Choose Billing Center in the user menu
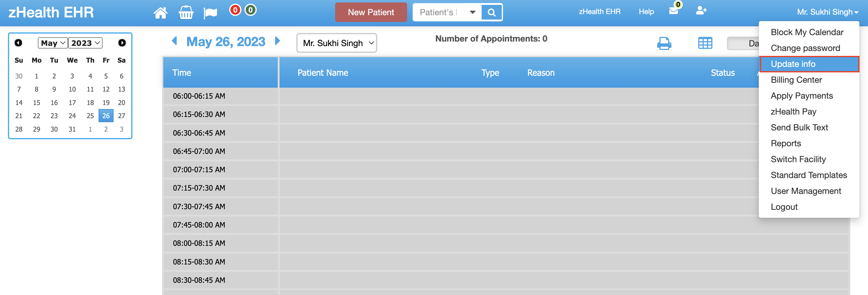The height and width of the screenshot is (295, 868). 796,80
